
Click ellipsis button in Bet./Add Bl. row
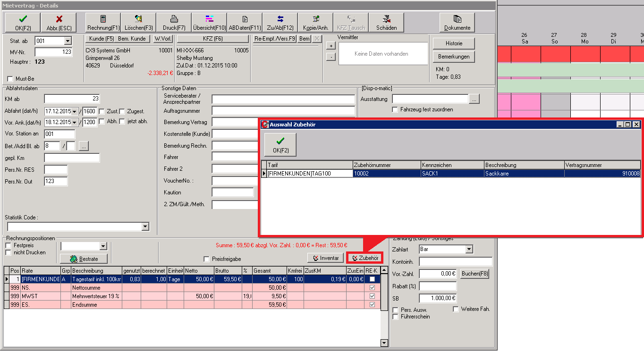point(84,146)
